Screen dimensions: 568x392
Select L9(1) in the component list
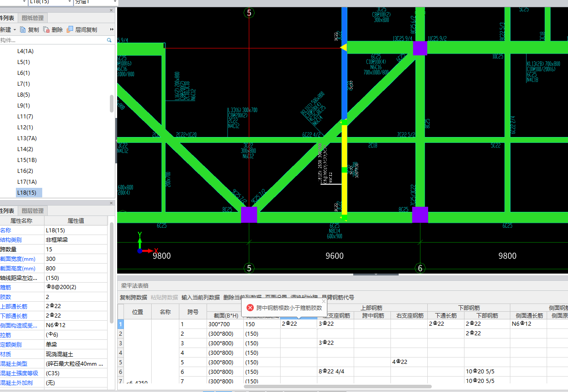24,106
